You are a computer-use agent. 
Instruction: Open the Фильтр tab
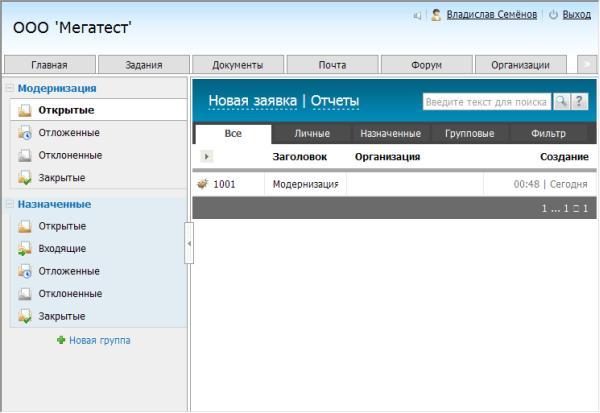pyautogui.click(x=548, y=134)
